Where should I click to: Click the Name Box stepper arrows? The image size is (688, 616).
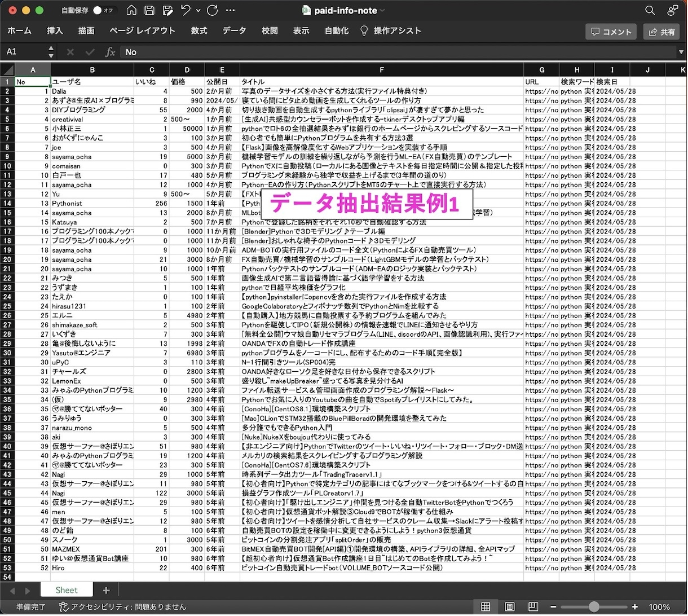[51, 52]
